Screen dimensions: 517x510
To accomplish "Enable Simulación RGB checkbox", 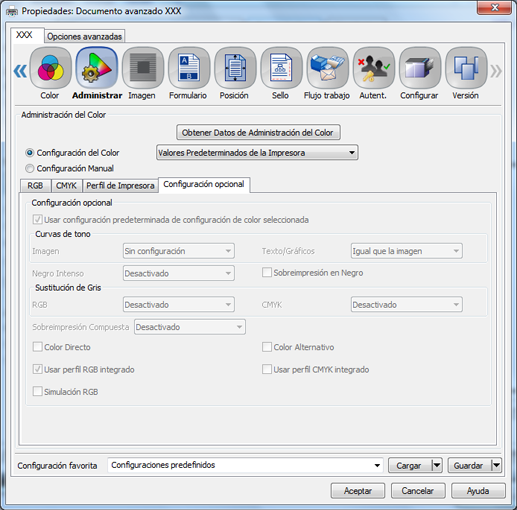I will point(37,391).
